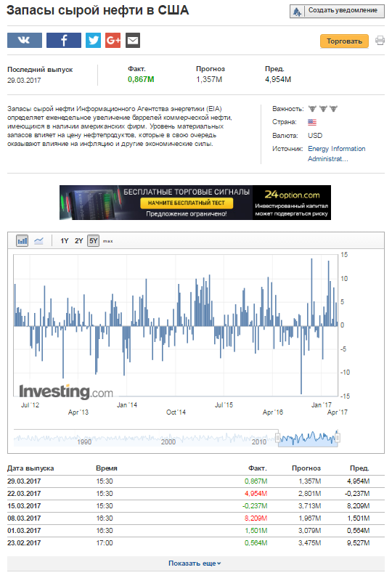
Task: Click the Запасы сырой нефти в США heading
Action: tap(97, 10)
